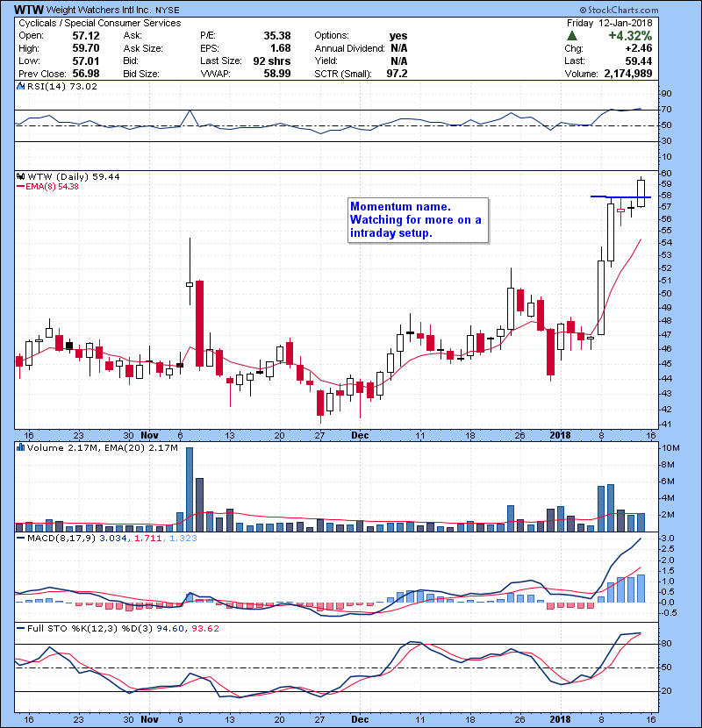Click the Last price 59.44 in header
This screenshot has height=728, width=702.
(638, 61)
